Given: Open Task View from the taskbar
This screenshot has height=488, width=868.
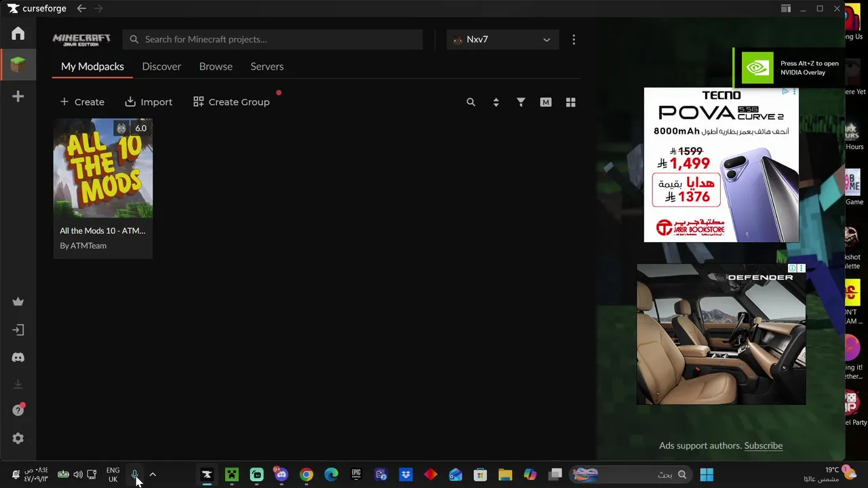Looking at the screenshot, I should point(555,474).
